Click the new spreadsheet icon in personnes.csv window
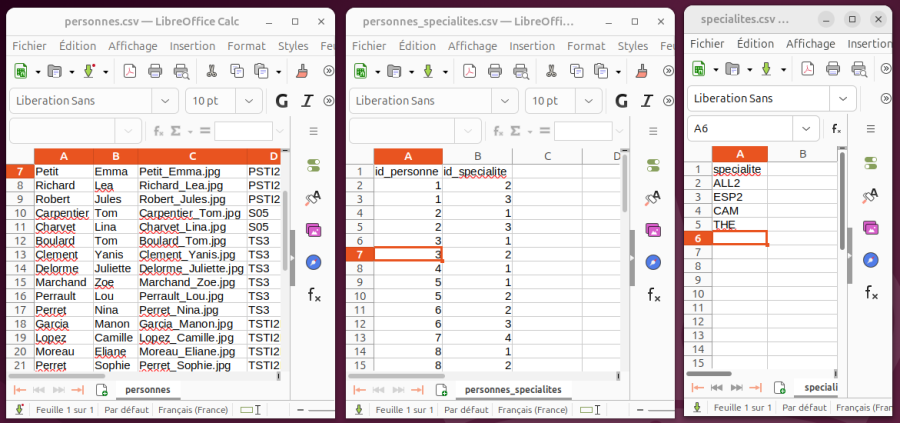This screenshot has width=900, height=423. click(21, 71)
